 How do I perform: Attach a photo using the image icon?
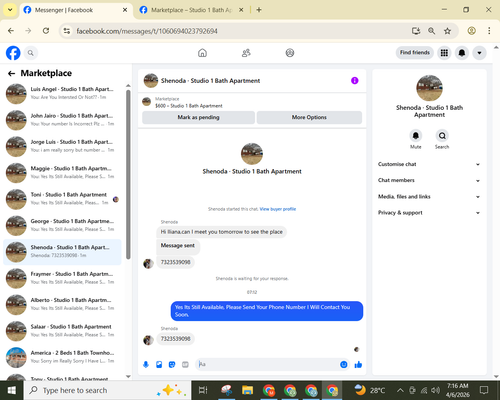point(159,365)
